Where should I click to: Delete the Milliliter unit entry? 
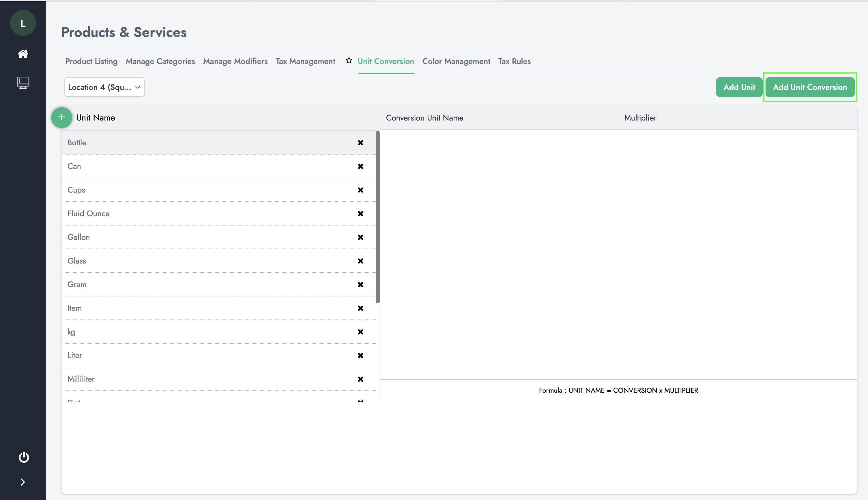coord(360,379)
